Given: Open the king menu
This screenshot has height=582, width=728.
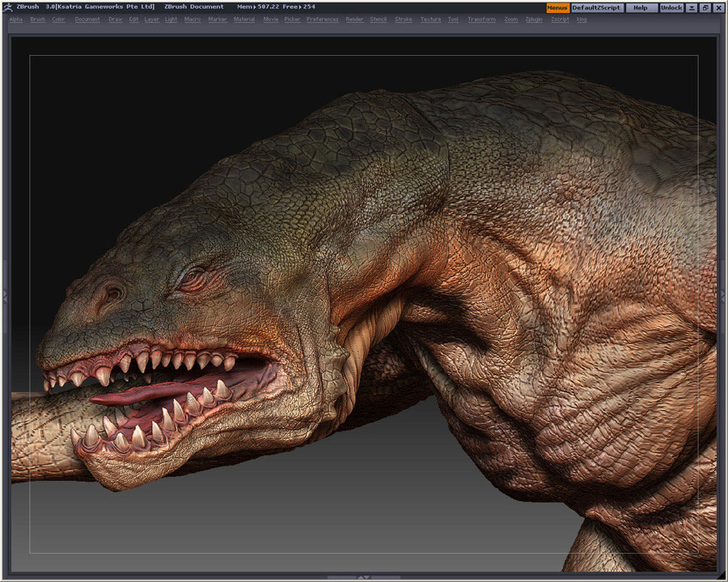Looking at the screenshot, I should pos(582,19).
